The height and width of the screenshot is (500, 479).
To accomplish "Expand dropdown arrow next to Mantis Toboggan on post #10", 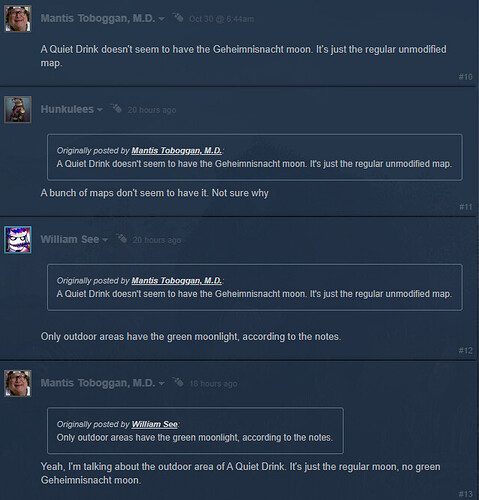I will [162, 19].
